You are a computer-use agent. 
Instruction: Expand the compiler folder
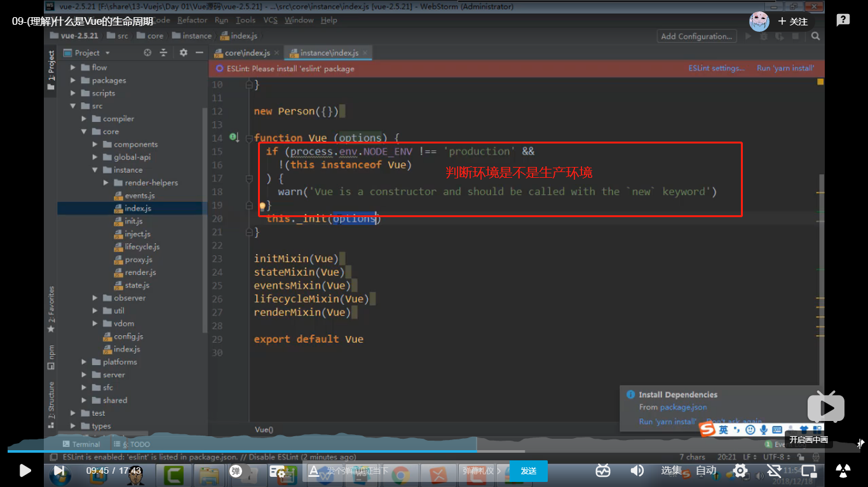tap(85, 119)
